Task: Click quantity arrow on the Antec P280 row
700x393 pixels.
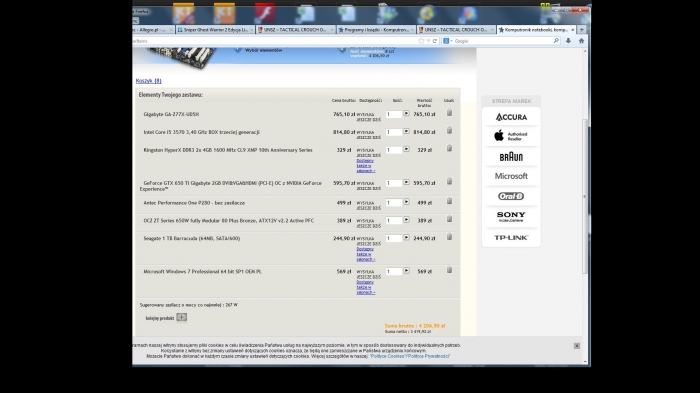Action: [406, 202]
